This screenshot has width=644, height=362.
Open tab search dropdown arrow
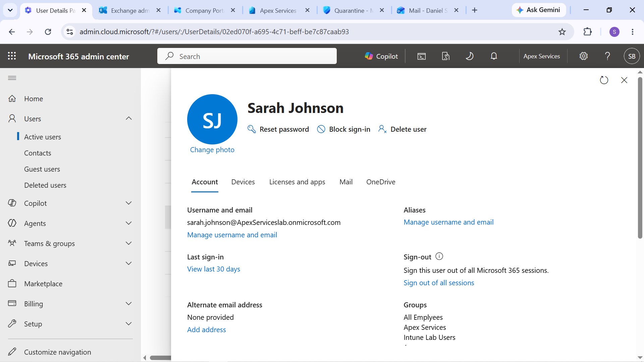click(x=10, y=10)
